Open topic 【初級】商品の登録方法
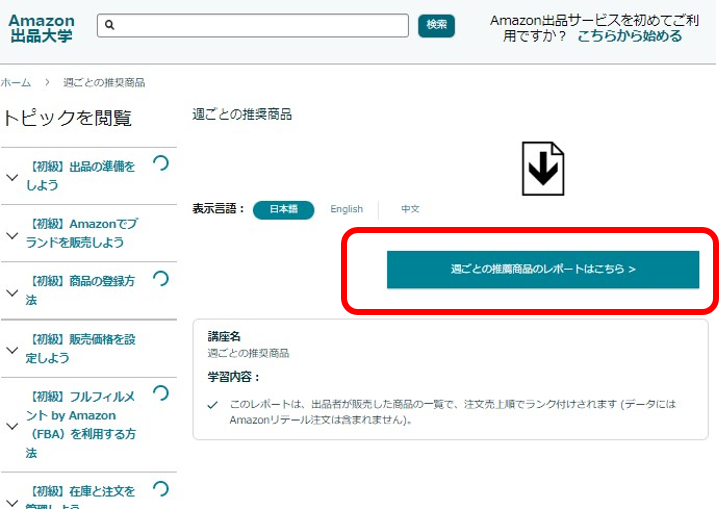 tap(81, 290)
